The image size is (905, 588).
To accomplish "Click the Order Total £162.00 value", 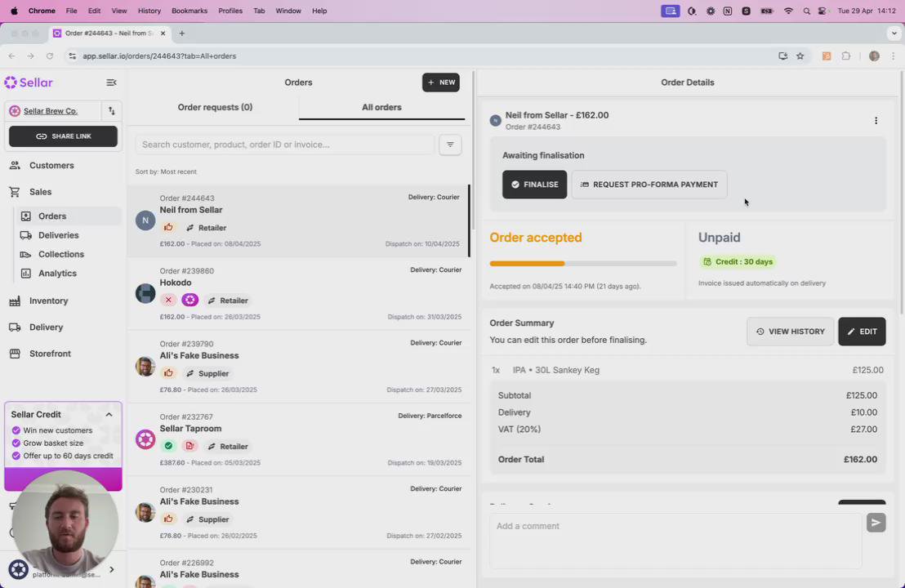I will [860, 459].
